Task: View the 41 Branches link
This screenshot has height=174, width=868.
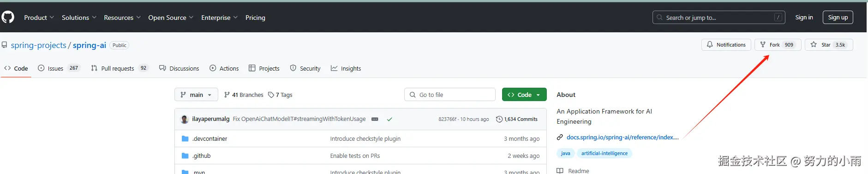Action: pos(244,95)
